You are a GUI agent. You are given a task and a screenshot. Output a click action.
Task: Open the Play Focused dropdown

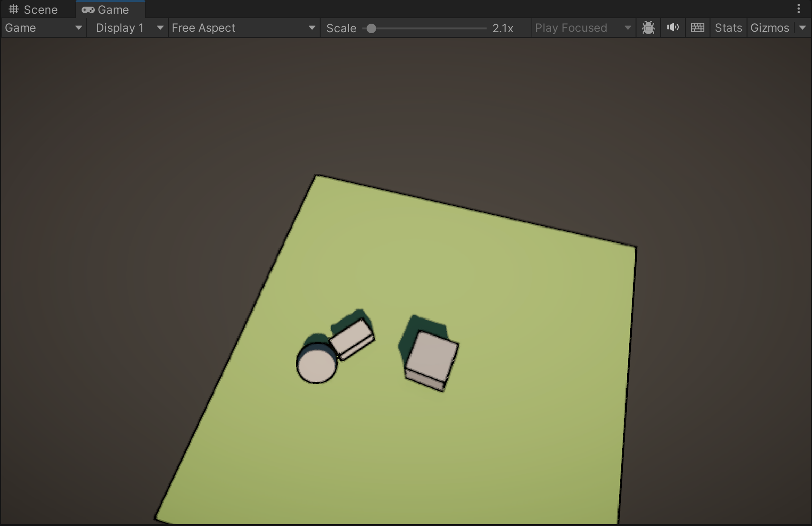[582, 28]
